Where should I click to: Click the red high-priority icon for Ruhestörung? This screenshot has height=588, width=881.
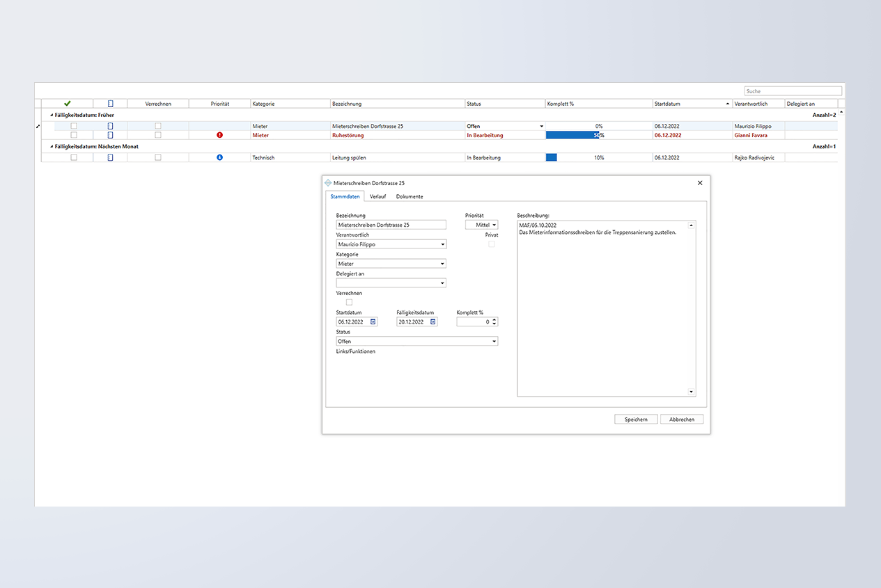pyautogui.click(x=219, y=135)
